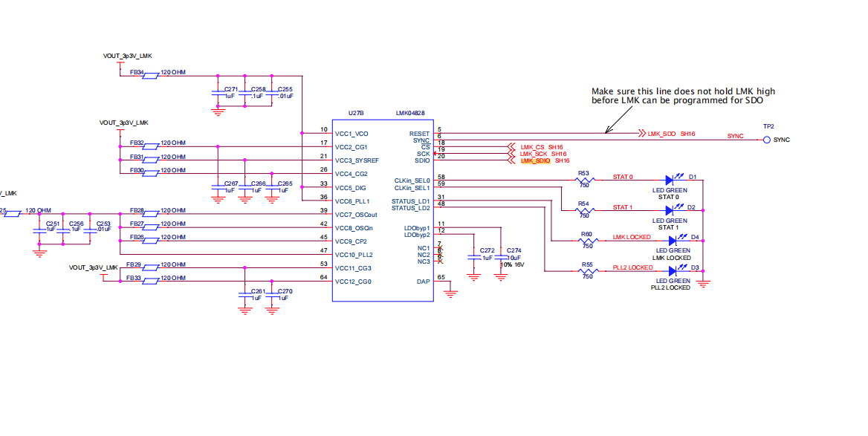868x436 pixels.
Task: Click the D1 green LED symbol
Action: 672,179
